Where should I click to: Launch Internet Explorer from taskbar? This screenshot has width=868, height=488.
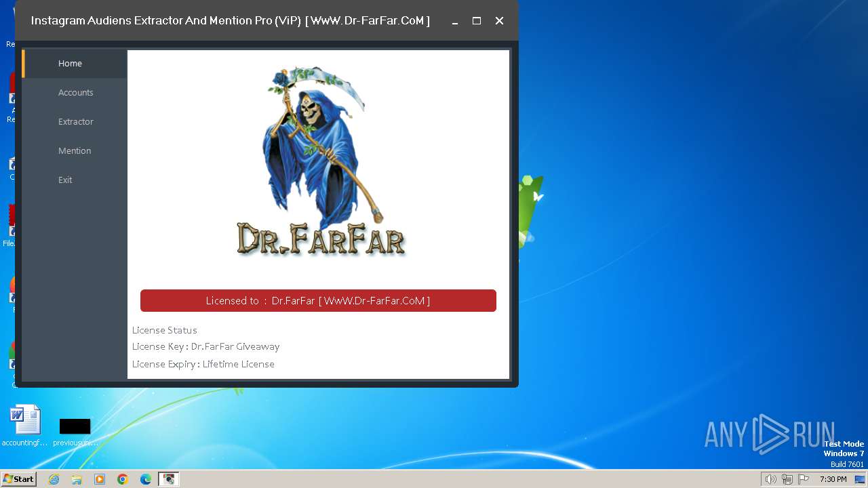point(54,479)
